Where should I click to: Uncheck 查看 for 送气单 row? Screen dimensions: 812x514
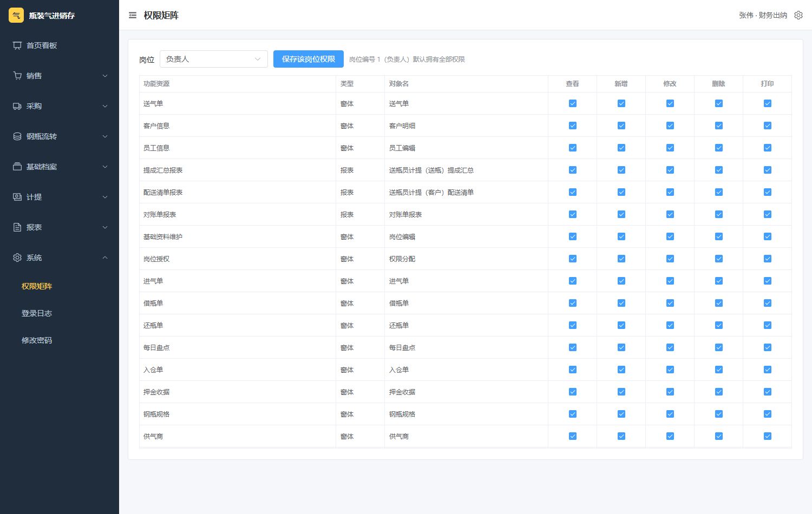(573, 103)
